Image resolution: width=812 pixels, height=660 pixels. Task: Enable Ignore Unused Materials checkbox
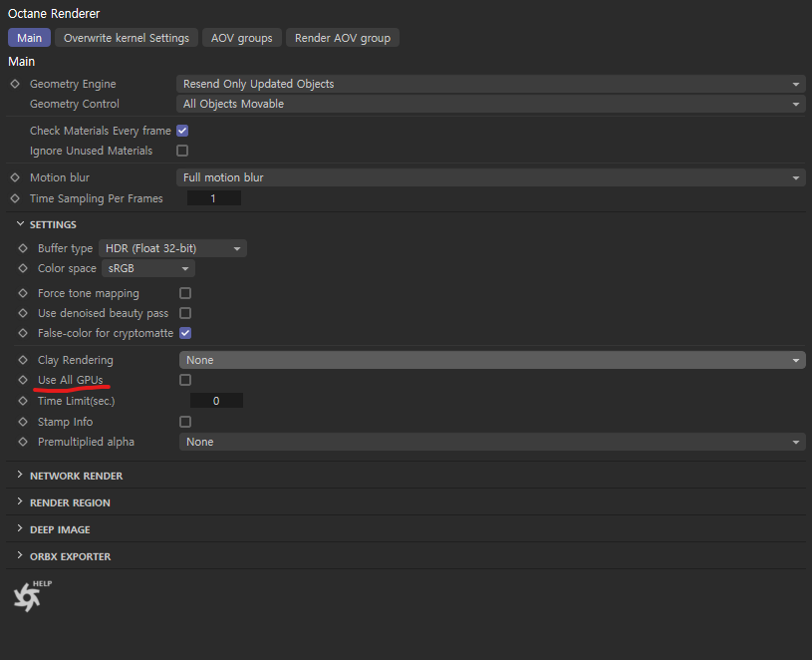click(182, 151)
